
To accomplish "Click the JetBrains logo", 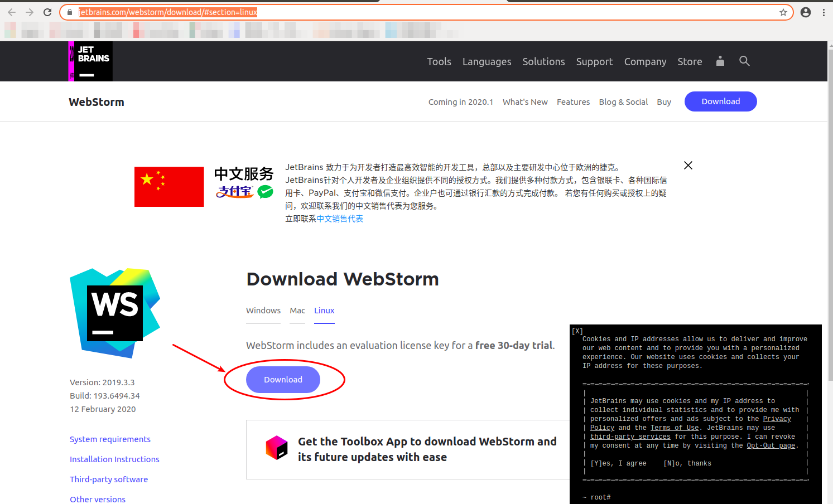I will (90, 61).
